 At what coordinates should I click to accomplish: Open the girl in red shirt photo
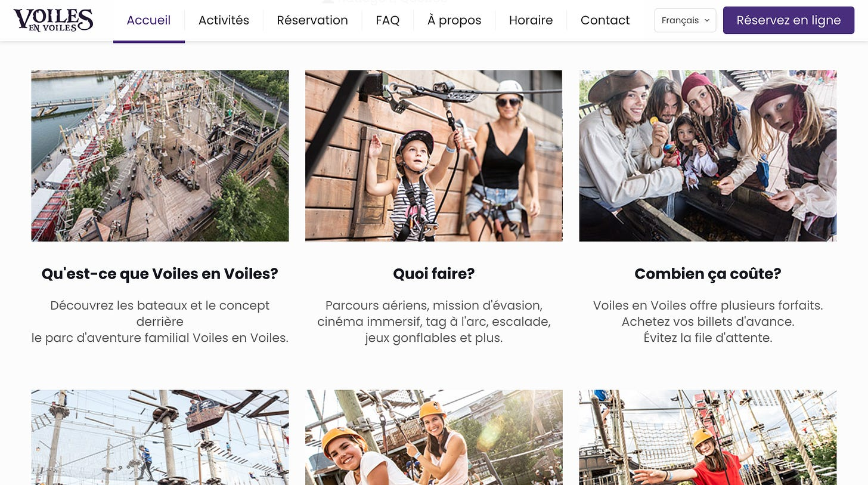pyautogui.click(x=708, y=437)
